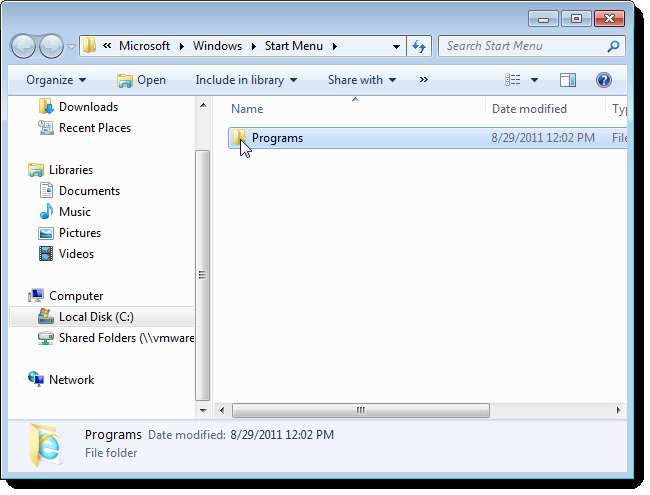Open the Pictures library
The image size is (650, 495).
[x=80, y=233]
